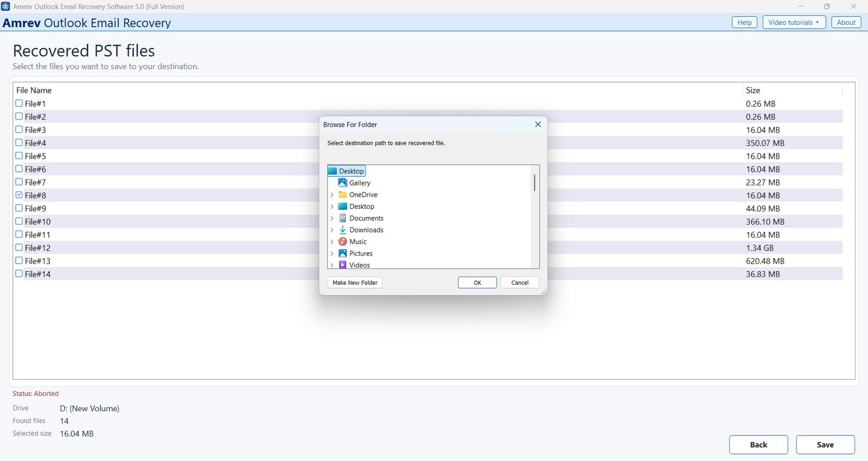Image resolution: width=868 pixels, height=461 pixels.
Task: Open the About dialog
Action: [846, 22]
